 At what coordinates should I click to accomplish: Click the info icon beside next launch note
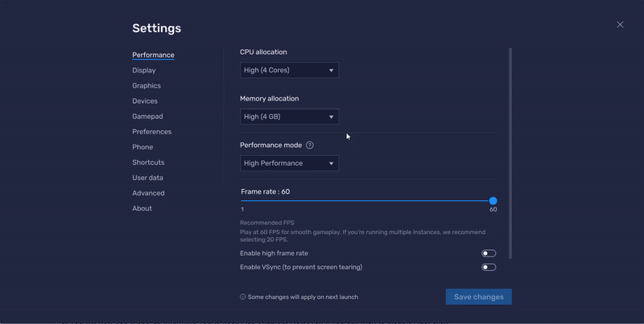coord(243,297)
